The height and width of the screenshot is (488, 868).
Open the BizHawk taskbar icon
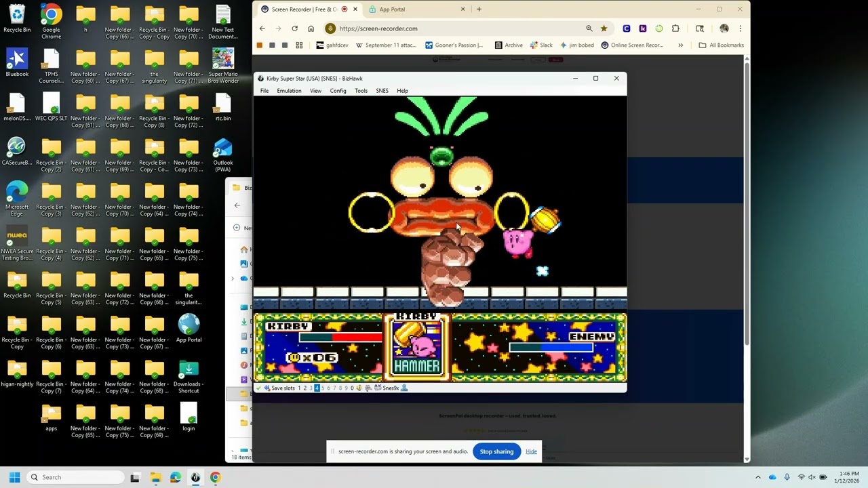tap(195, 477)
